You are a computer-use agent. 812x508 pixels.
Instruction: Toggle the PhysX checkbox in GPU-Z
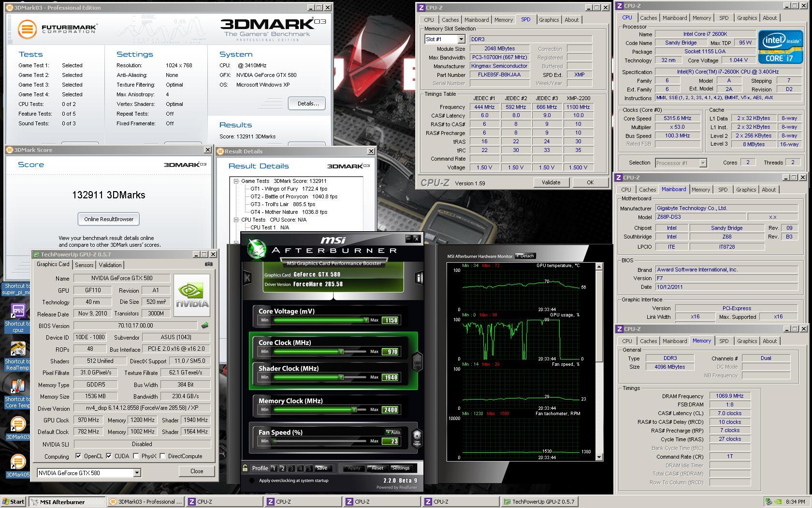point(136,456)
